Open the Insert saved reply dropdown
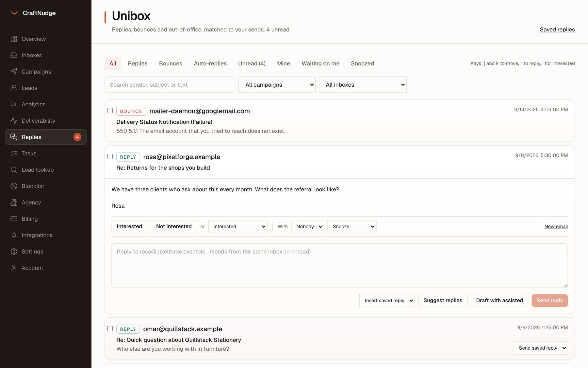Viewport: 588px width, 368px height. coord(387,301)
